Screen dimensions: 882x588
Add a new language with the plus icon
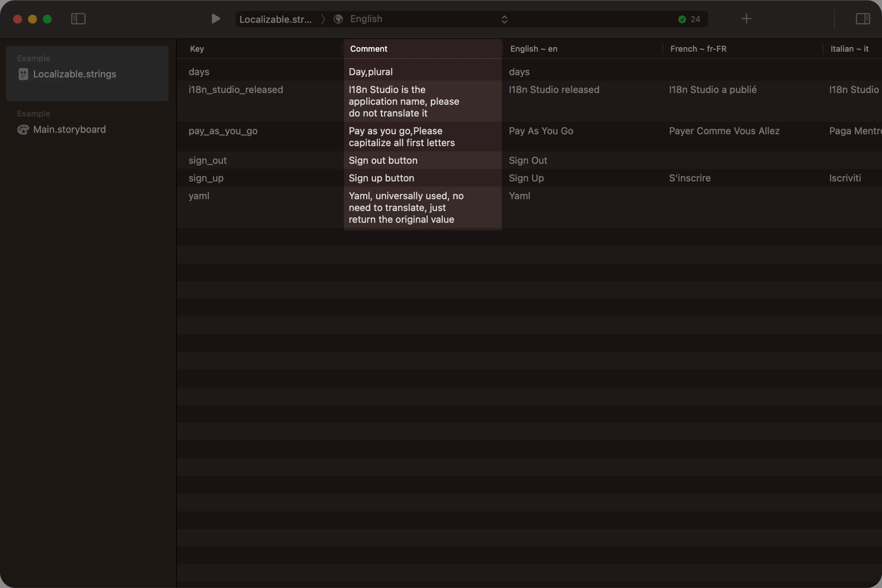coord(746,19)
